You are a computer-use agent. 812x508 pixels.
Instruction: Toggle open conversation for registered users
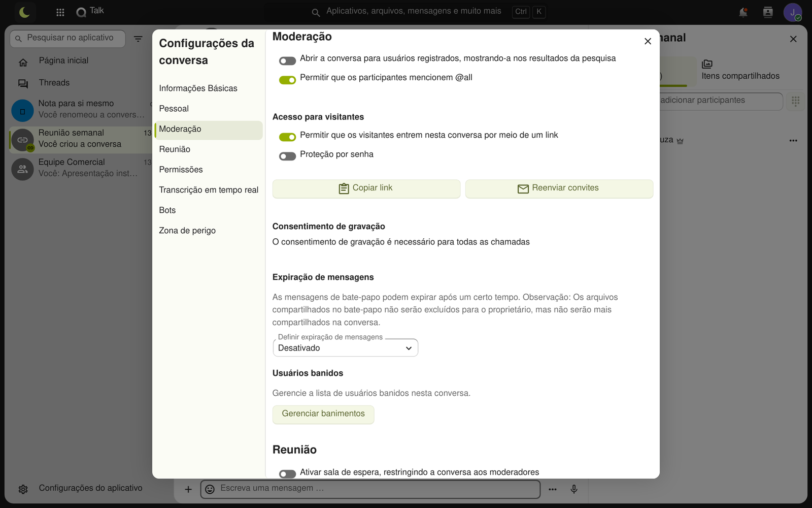coord(287,61)
